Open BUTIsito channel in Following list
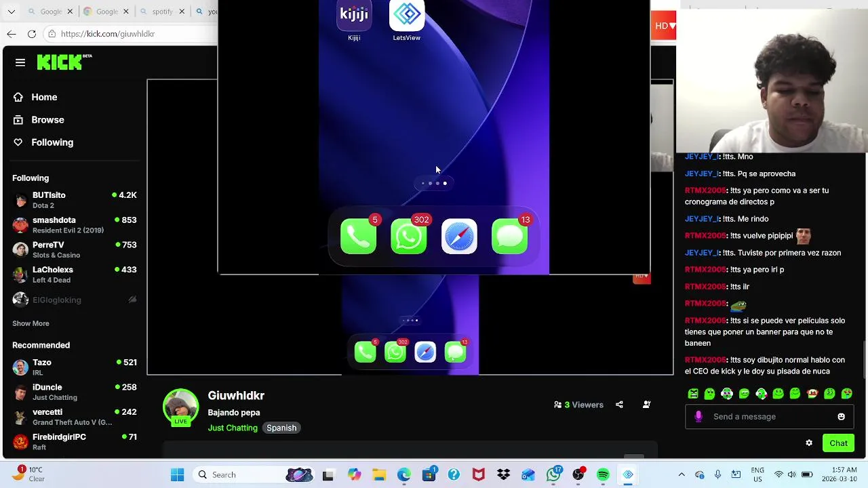Image resolution: width=868 pixels, height=488 pixels. pyautogui.click(x=75, y=200)
